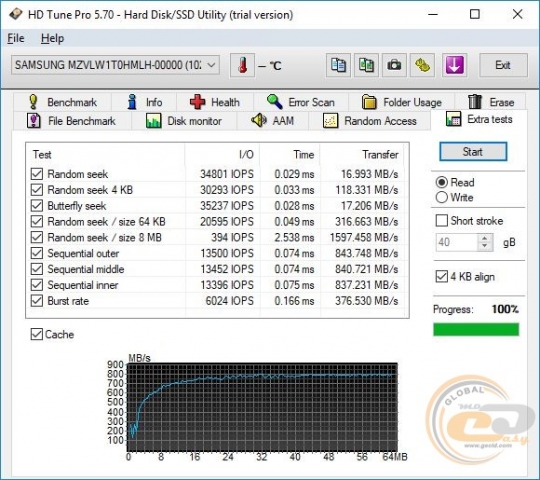This screenshot has height=480, width=540.
Task: Select the Read radio button
Action: (x=442, y=182)
